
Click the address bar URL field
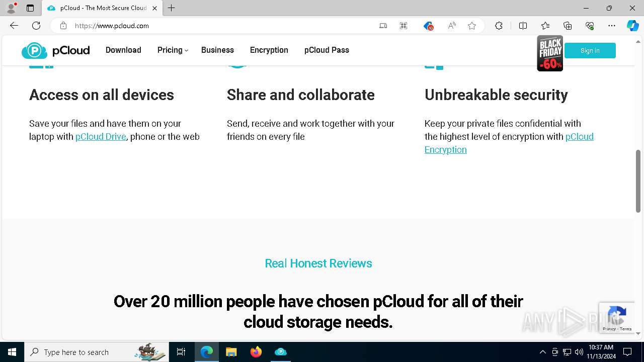(x=221, y=26)
